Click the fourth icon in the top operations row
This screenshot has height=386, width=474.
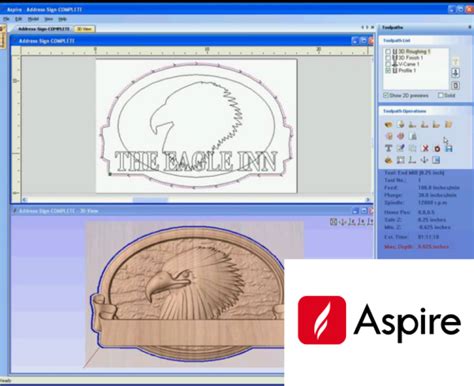point(424,125)
